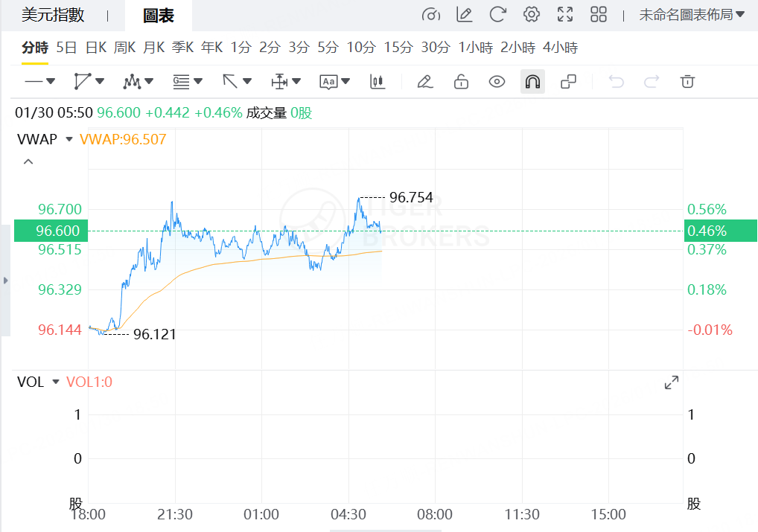
Task: Switch chart to 5分 interval
Action: point(328,48)
